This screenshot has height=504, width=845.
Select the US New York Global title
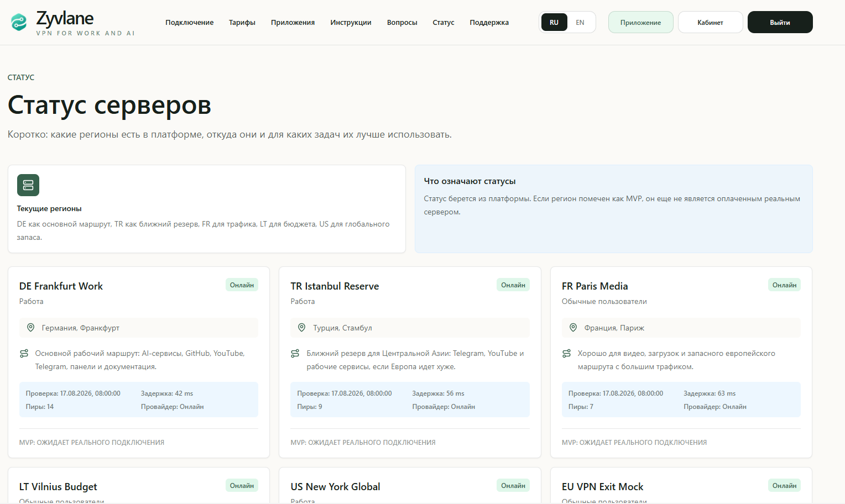[x=335, y=487]
